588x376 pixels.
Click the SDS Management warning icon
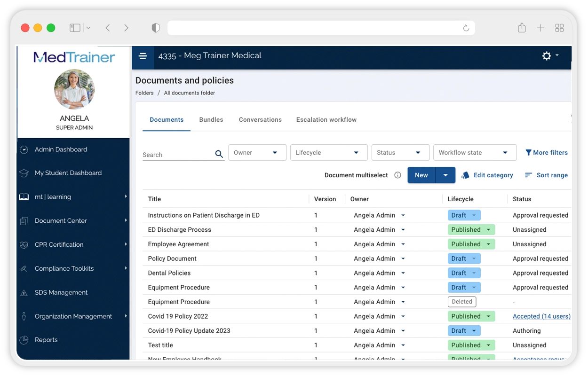tap(24, 293)
